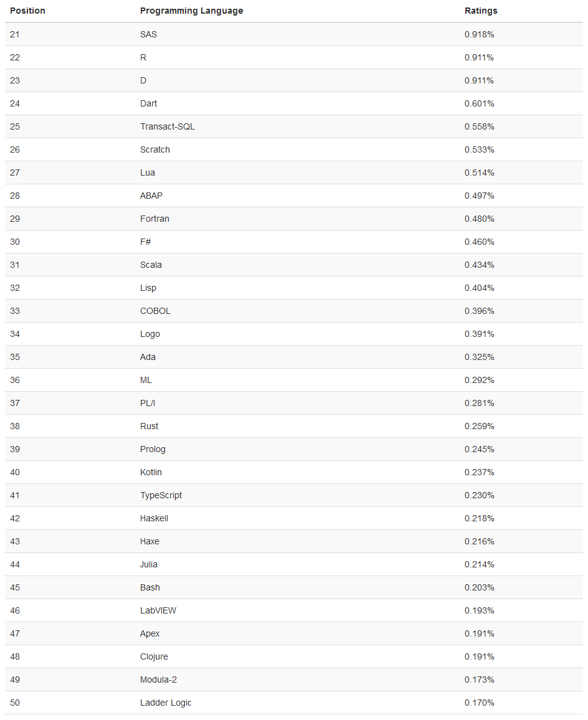
Task: Click the LabVIEW language entry
Action: click(x=158, y=610)
